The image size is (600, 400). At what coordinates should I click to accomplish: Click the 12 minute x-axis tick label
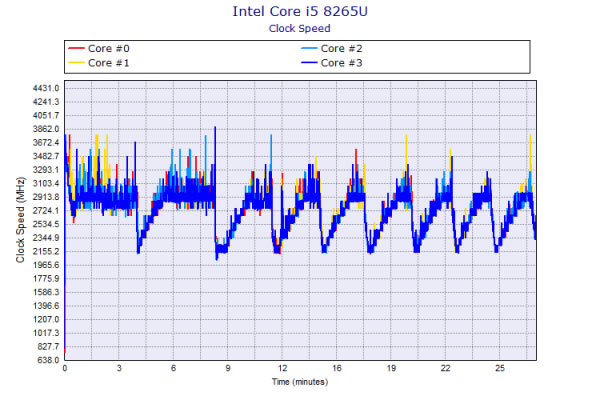[x=282, y=368]
